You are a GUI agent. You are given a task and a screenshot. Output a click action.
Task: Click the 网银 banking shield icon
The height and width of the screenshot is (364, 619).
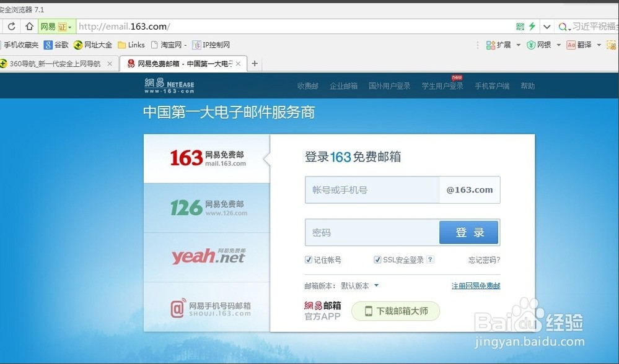point(531,45)
